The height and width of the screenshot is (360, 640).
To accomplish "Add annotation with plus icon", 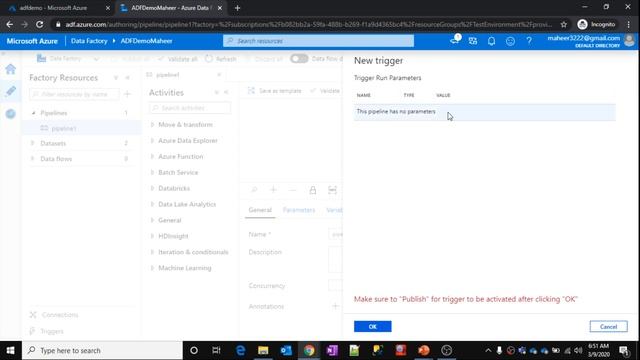I will point(335,306).
